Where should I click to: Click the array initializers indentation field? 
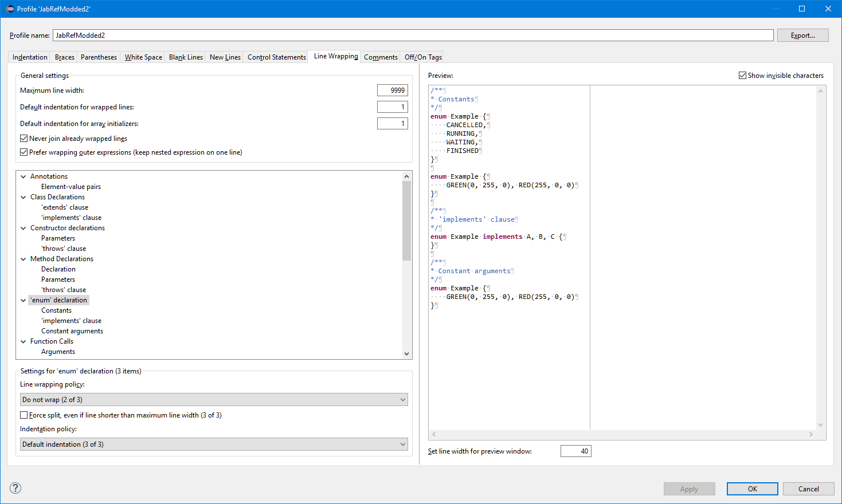click(392, 124)
